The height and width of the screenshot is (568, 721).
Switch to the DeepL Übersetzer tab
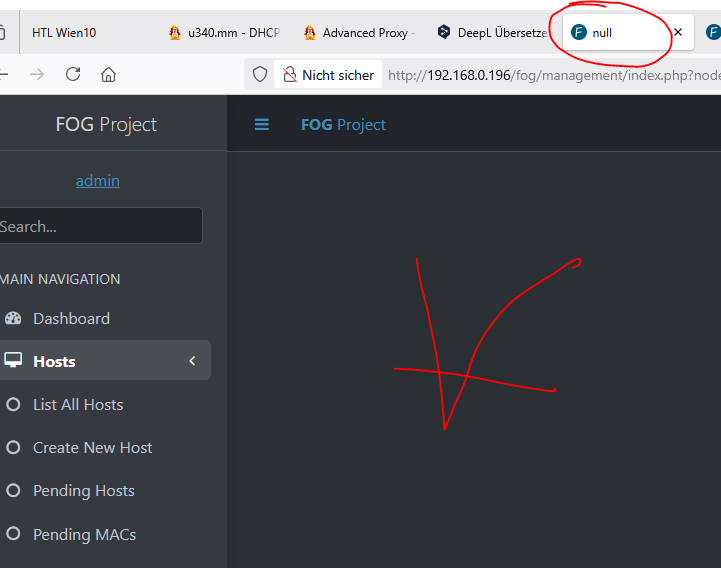tap(492, 33)
